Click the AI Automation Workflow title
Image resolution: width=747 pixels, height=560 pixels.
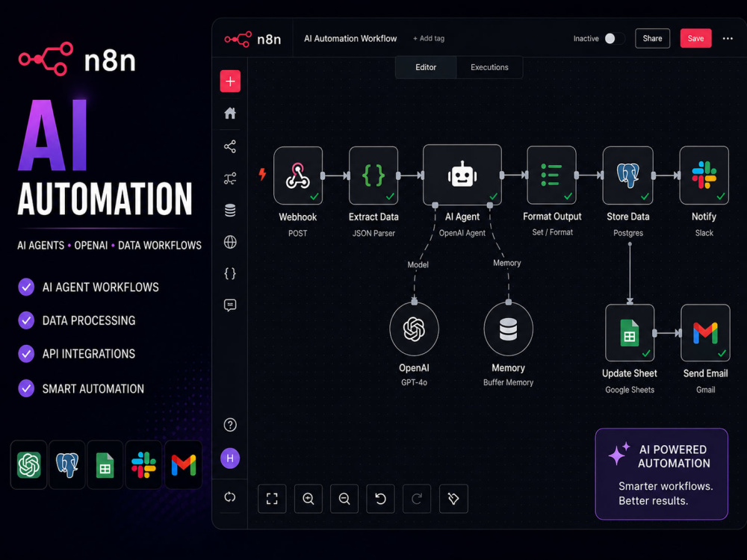click(x=350, y=39)
